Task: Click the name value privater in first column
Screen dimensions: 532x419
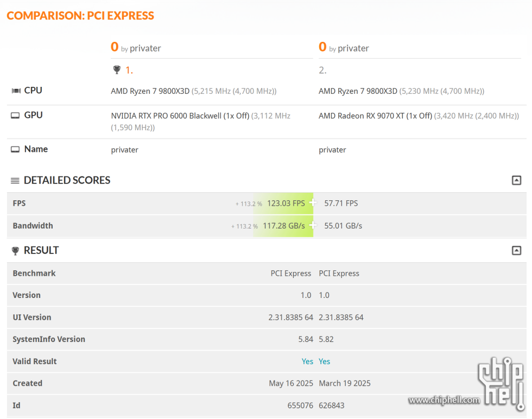Action: click(124, 150)
